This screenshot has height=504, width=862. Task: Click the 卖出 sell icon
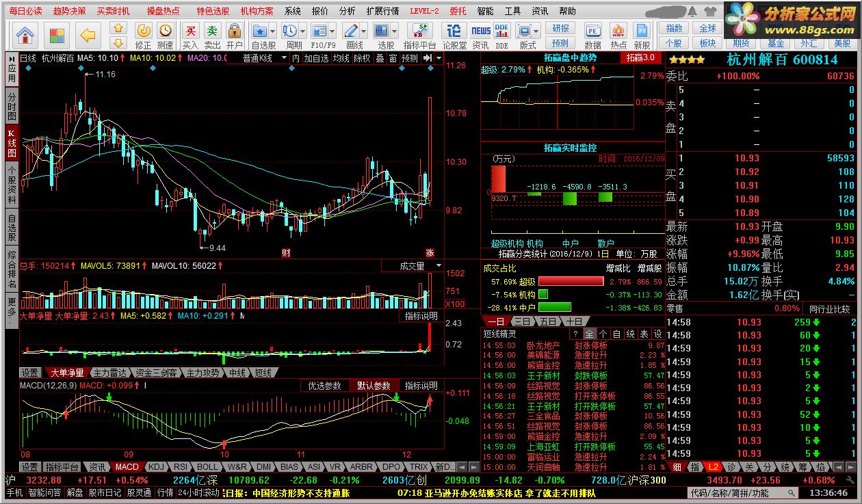click(213, 35)
